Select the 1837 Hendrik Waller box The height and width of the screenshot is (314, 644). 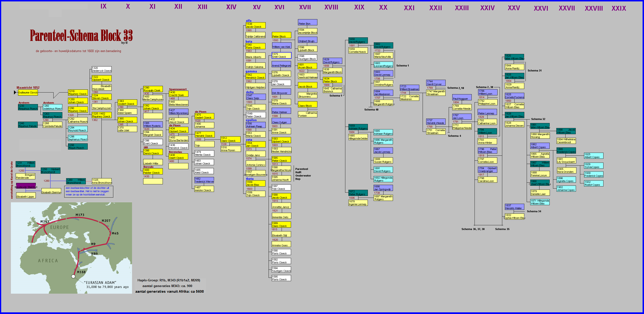click(514, 207)
